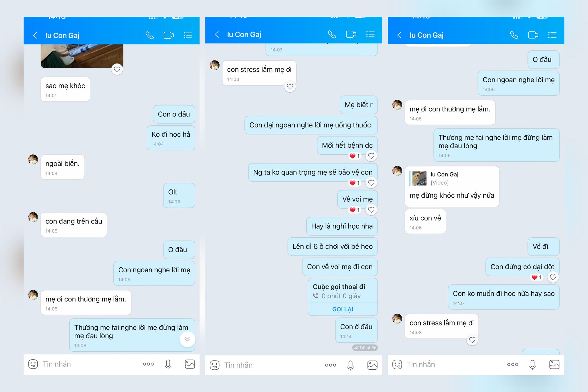Open back chevron in right chat header
This screenshot has width=588, height=392.
[399, 35]
